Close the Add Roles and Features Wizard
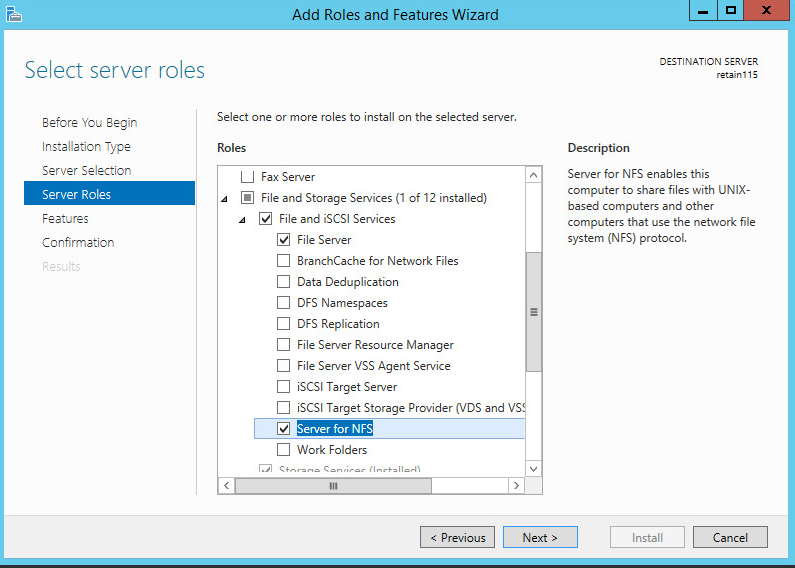 pyautogui.click(x=767, y=10)
